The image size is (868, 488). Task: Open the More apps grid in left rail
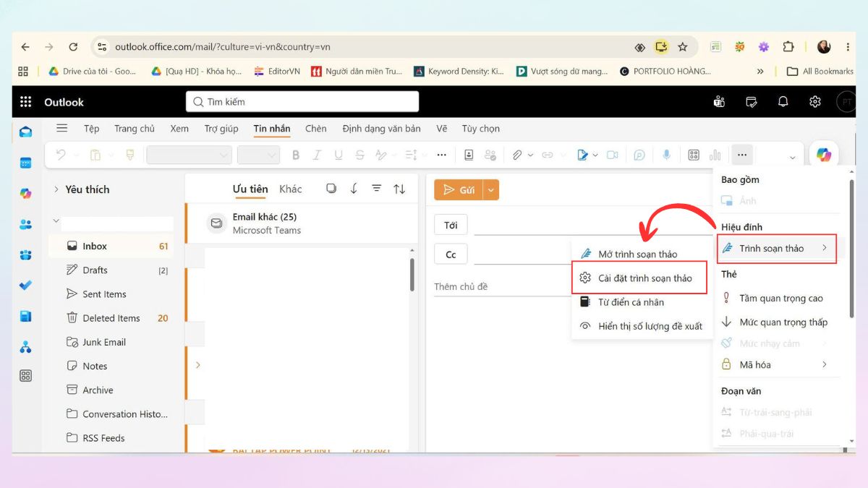pyautogui.click(x=26, y=376)
